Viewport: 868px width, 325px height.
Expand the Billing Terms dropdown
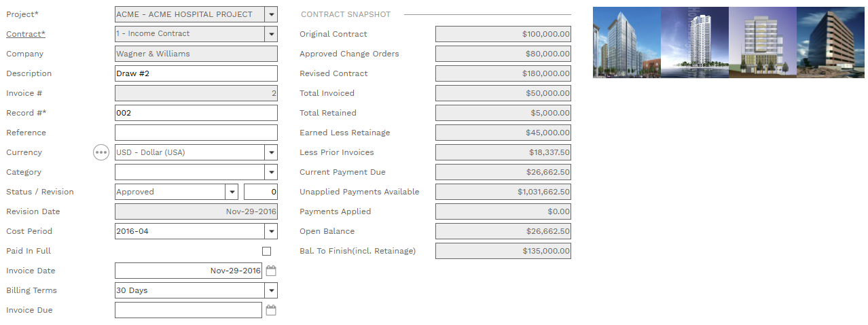pos(271,290)
